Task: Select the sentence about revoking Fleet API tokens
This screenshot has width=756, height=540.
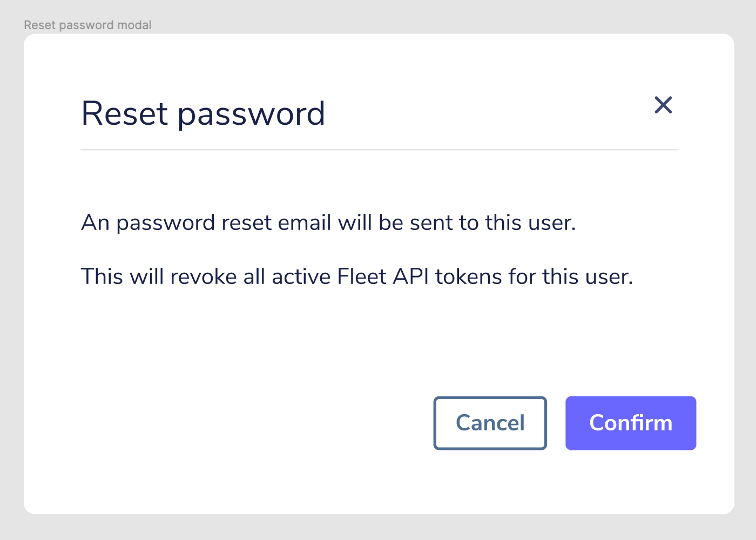Action: tap(357, 276)
